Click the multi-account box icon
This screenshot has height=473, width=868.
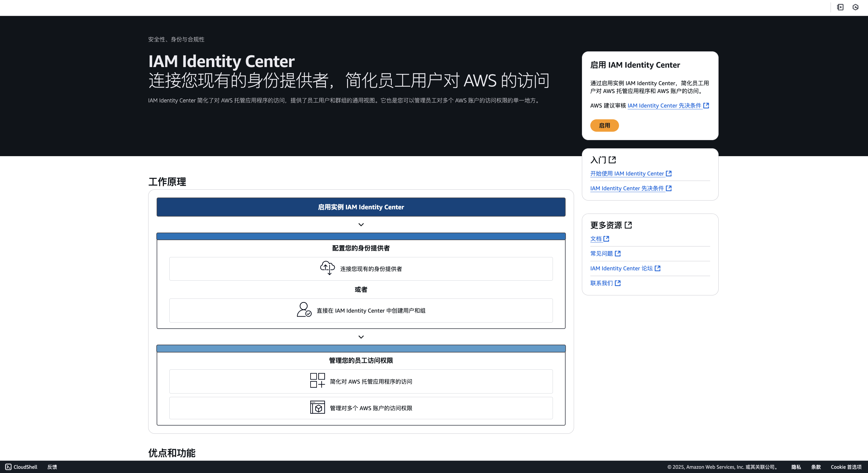(318, 407)
